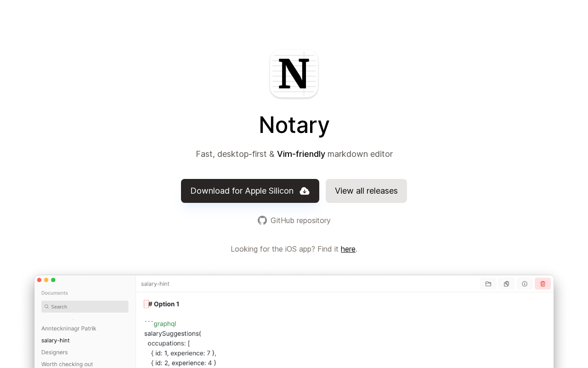Select the salary-hint document in sidebar
The width and height of the screenshot is (588, 368).
coord(56,340)
